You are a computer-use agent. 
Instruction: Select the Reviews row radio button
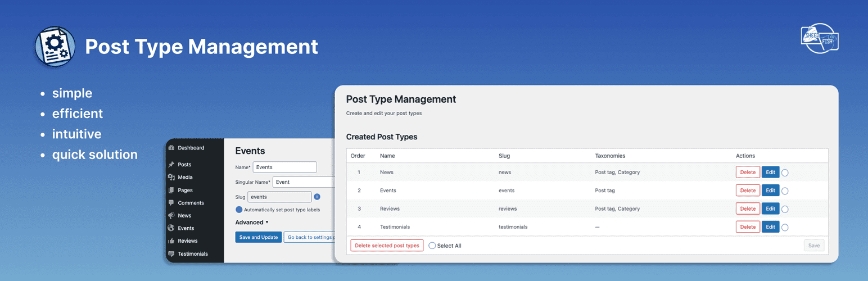tap(785, 209)
